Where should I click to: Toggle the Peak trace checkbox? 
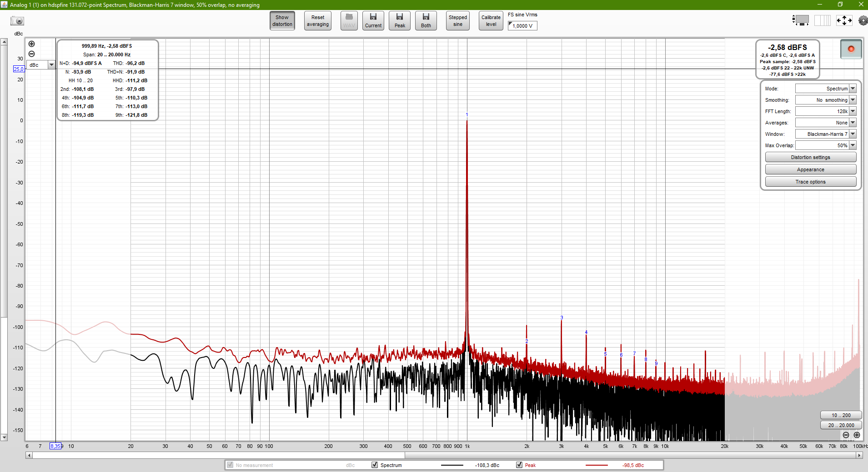[x=519, y=465]
